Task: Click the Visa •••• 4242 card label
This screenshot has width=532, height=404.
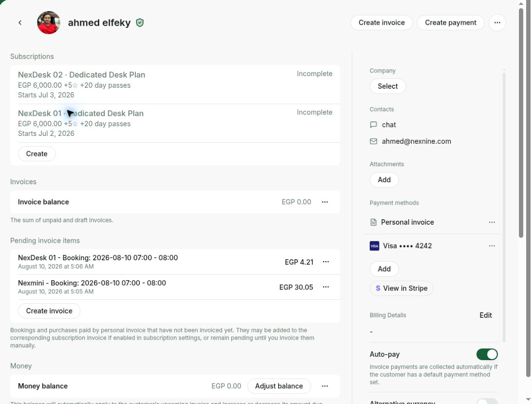Action: [407, 246]
